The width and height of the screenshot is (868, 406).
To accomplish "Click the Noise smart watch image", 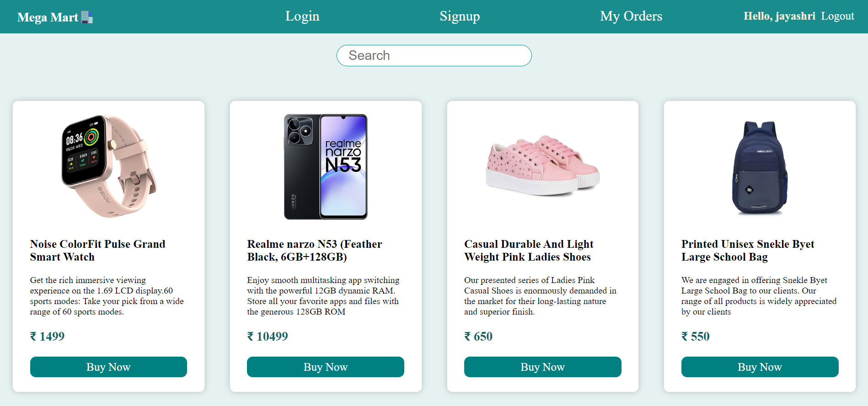I will pyautogui.click(x=108, y=166).
